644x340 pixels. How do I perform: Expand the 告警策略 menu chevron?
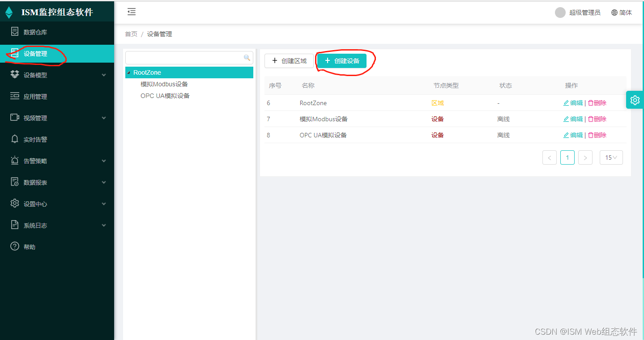click(104, 161)
